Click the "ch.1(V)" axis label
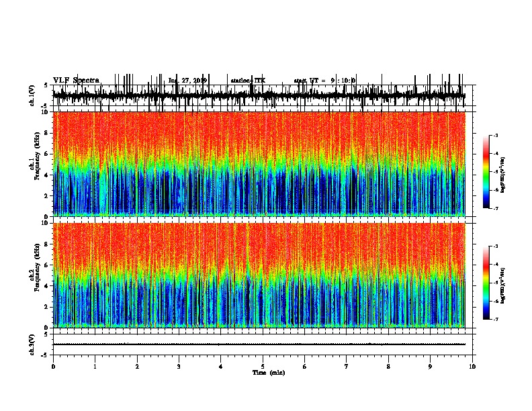This screenshot has height=411, width=532. pos(32,95)
